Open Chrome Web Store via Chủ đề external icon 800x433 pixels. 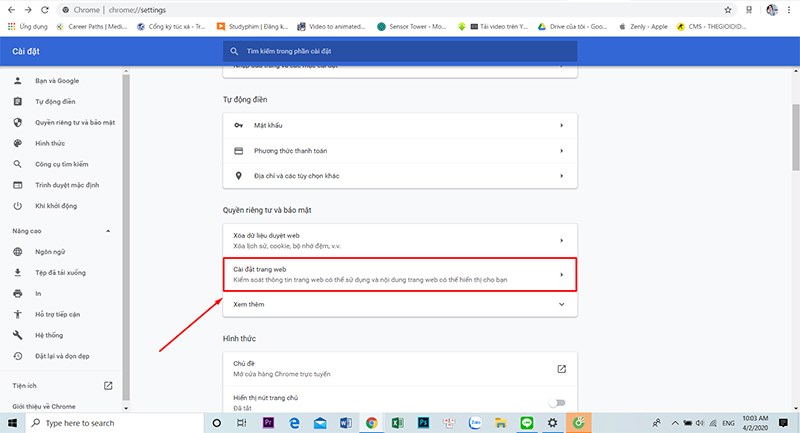[x=561, y=369]
